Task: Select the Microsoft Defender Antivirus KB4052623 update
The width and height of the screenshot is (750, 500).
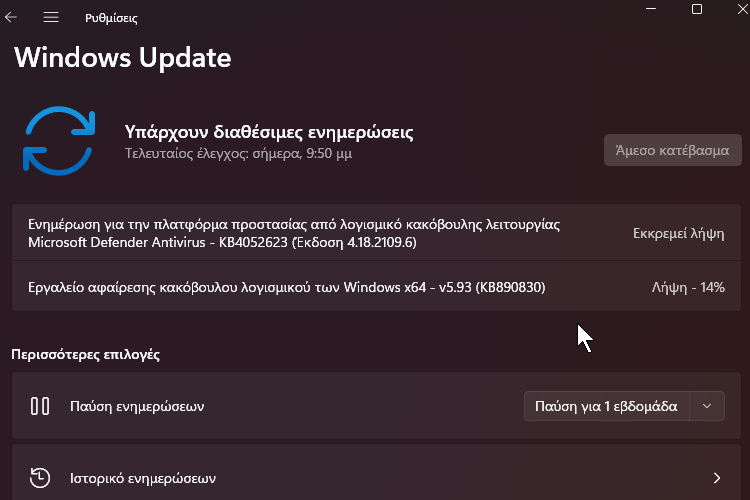Action: point(376,233)
